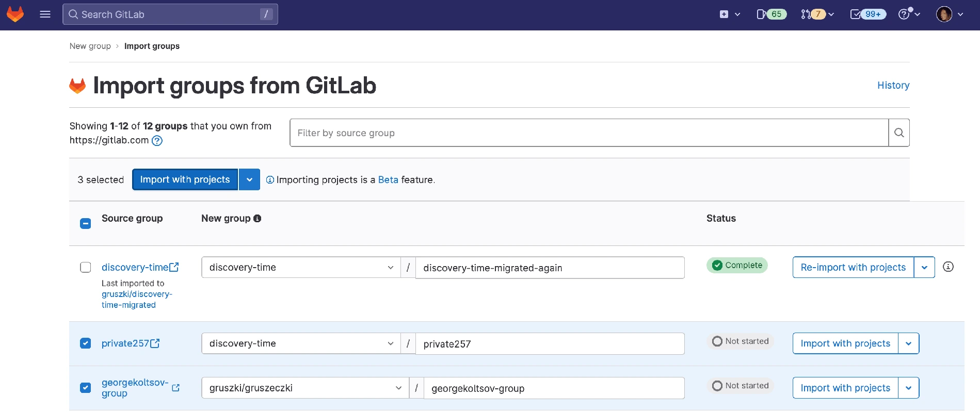980x412 pixels.
Task: Click New group info icon in header
Action: click(x=257, y=218)
